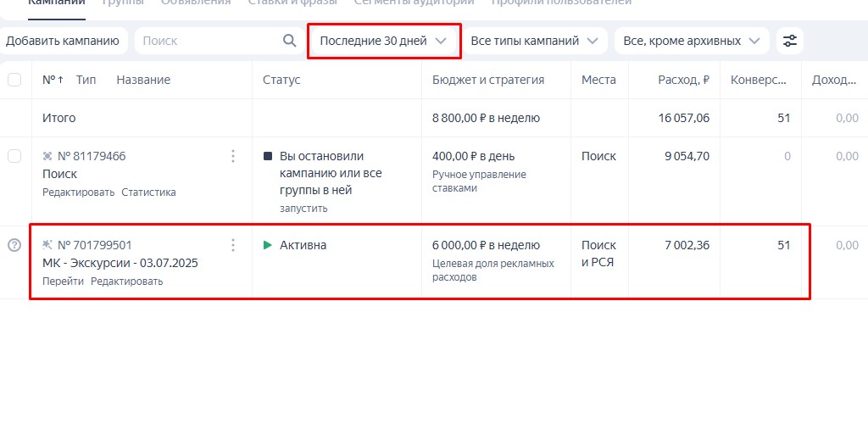Open the three-dot menu for campaign 81179466
Screen dimensions: 868x446
[233, 156]
